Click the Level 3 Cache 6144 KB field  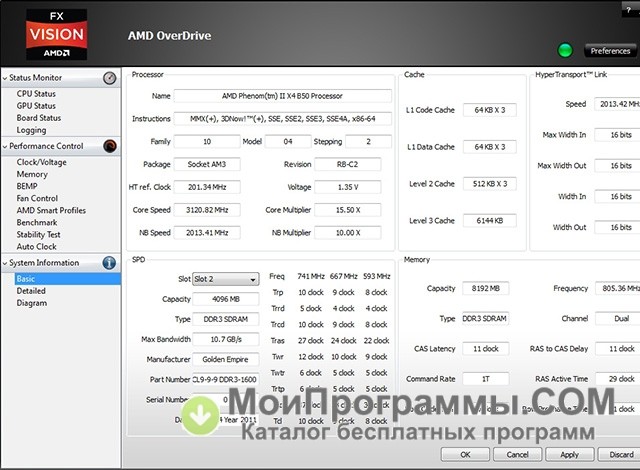coord(490,221)
